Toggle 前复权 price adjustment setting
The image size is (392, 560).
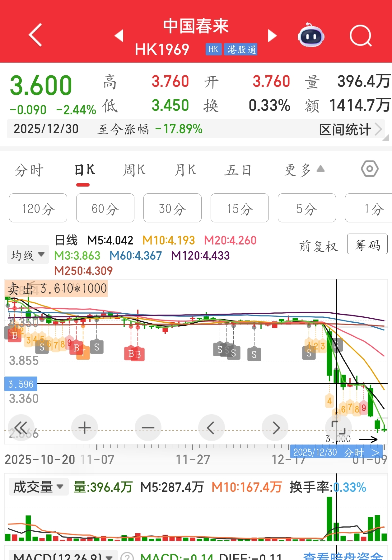tap(318, 246)
